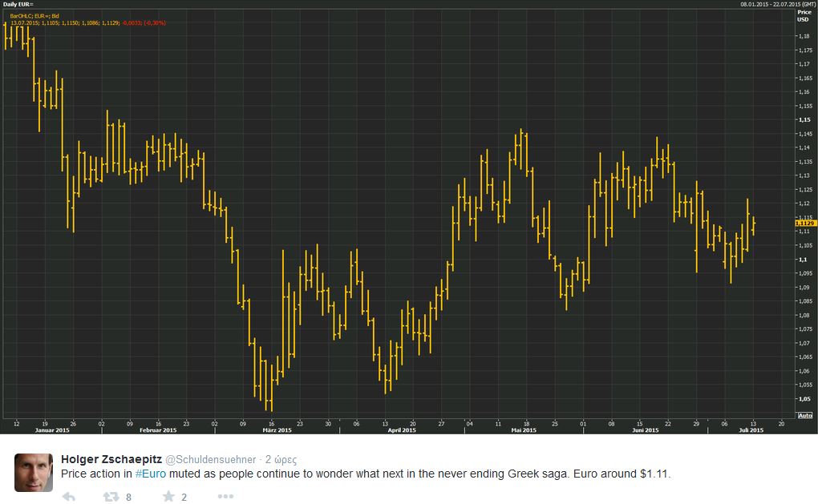Click the Holger Zschaepitz display name
This screenshot has width=818, height=504.
(x=111, y=460)
